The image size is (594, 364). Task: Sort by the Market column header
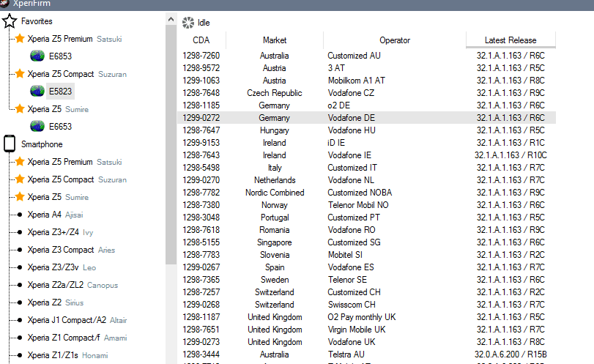click(275, 40)
